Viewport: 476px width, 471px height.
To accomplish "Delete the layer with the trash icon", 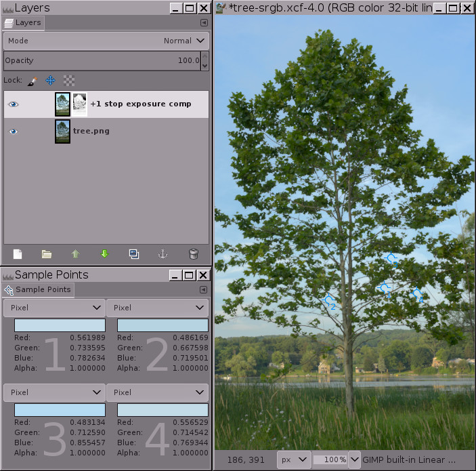I will 193,254.
